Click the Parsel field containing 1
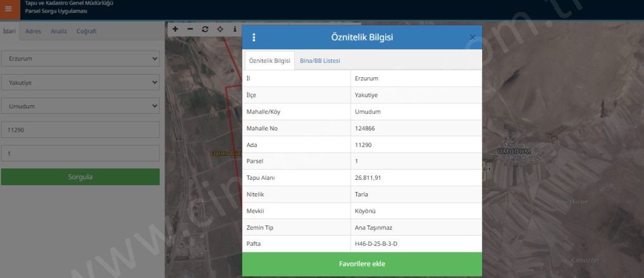 tap(80, 153)
